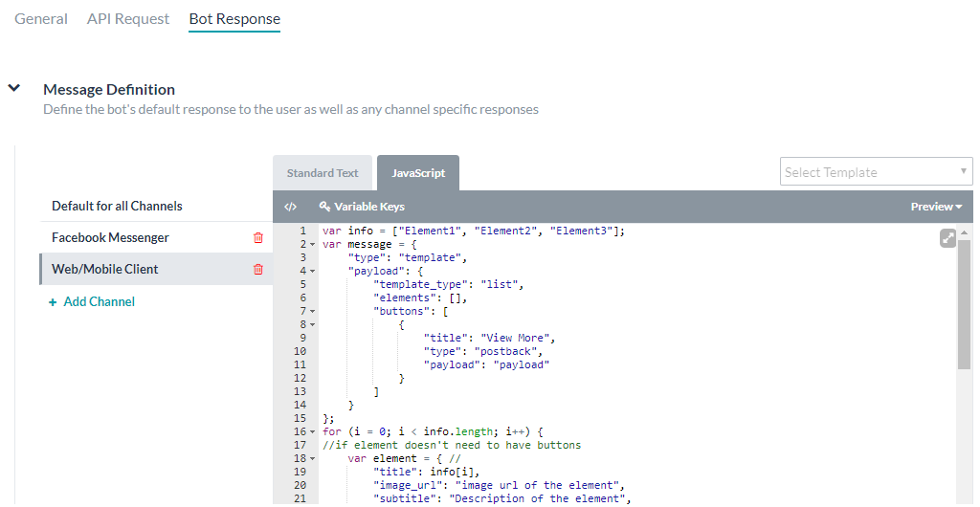Image resolution: width=980 pixels, height=507 pixels.
Task: Click the Add Channel link
Action: pyautogui.click(x=99, y=302)
